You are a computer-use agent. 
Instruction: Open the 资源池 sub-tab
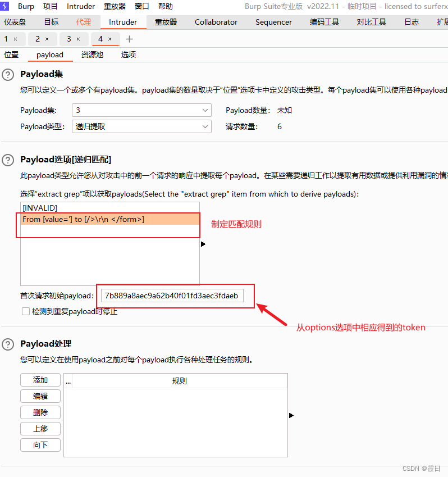click(93, 54)
